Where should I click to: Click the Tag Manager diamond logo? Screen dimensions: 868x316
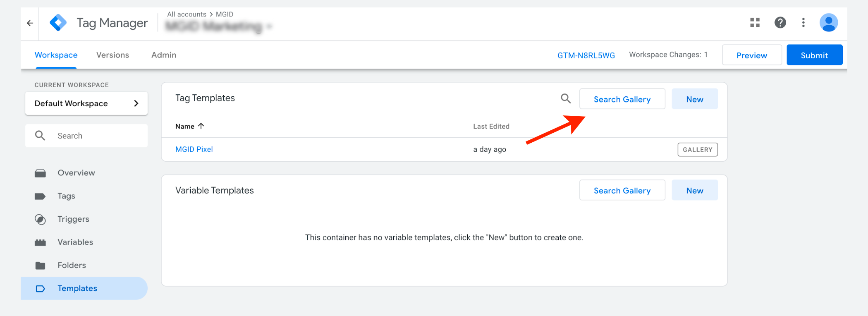point(58,23)
